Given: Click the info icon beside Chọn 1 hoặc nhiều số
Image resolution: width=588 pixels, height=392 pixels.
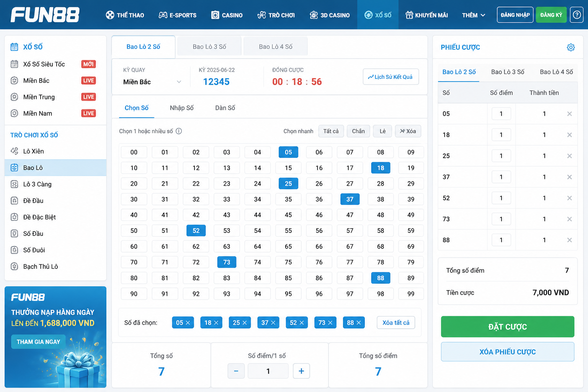Looking at the screenshot, I should (179, 131).
